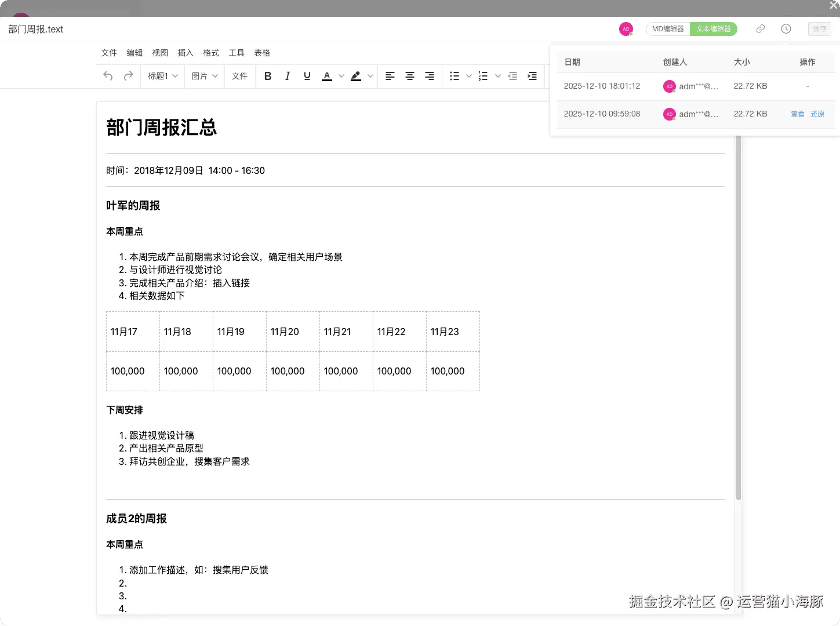Click the line 产出相关产品原型
This screenshot has height=626, width=840.
click(x=166, y=448)
